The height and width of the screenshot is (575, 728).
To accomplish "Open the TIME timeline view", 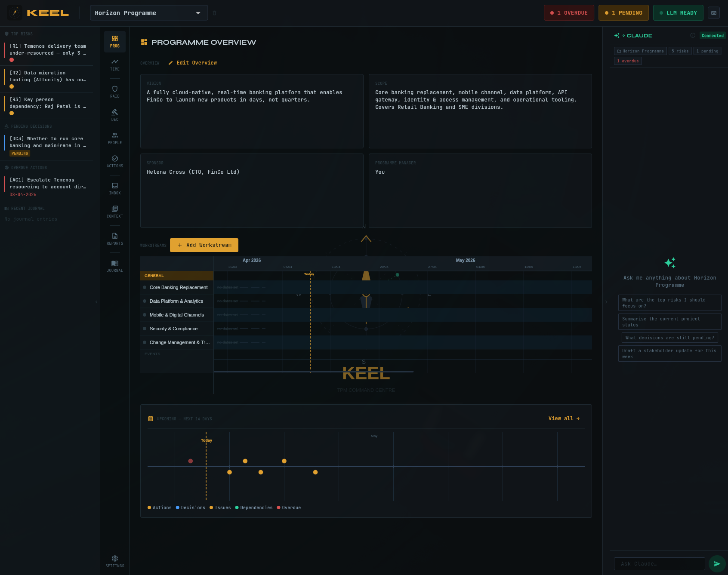I will coord(114,65).
